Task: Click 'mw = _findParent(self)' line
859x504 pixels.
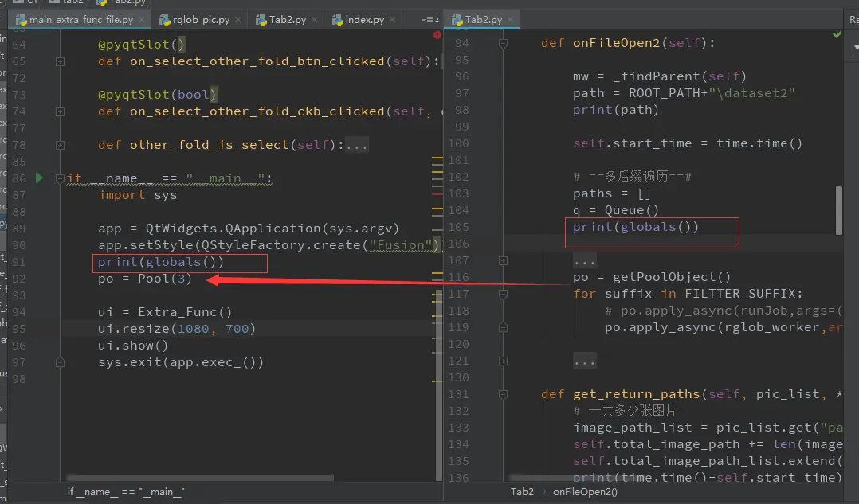Action: [x=660, y=76]
